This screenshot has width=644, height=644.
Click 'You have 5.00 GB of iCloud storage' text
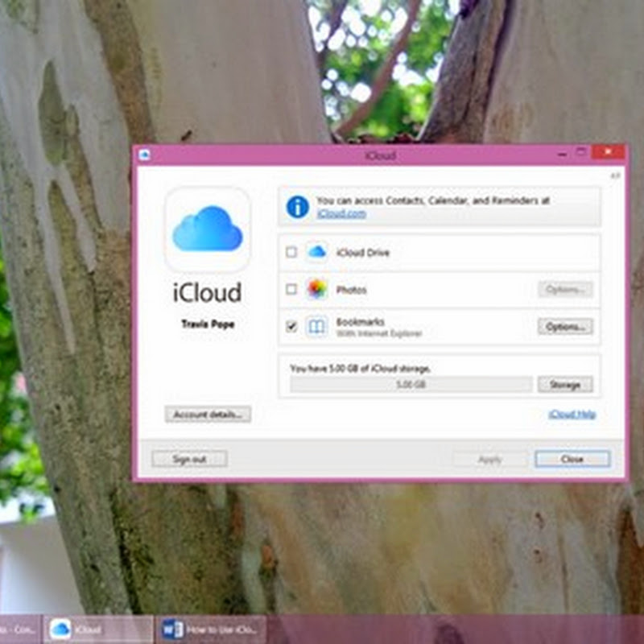click(360, 369)
